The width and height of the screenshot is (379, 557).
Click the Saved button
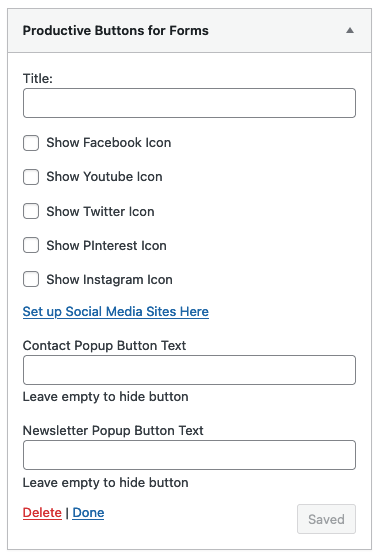(326, 519)
